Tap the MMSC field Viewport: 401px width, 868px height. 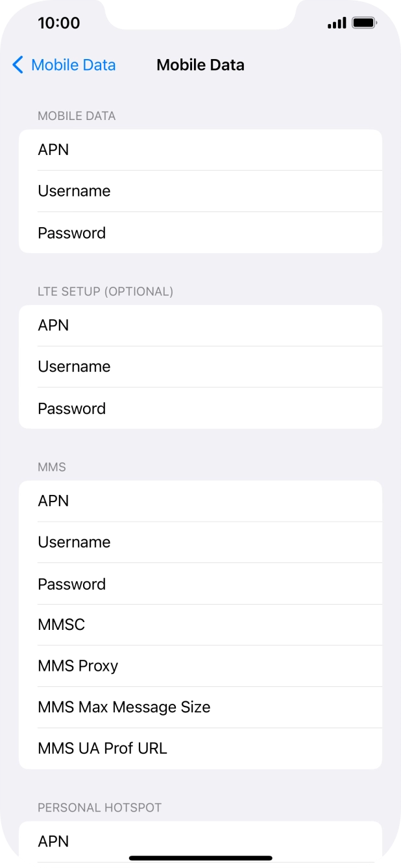[200, 624]
